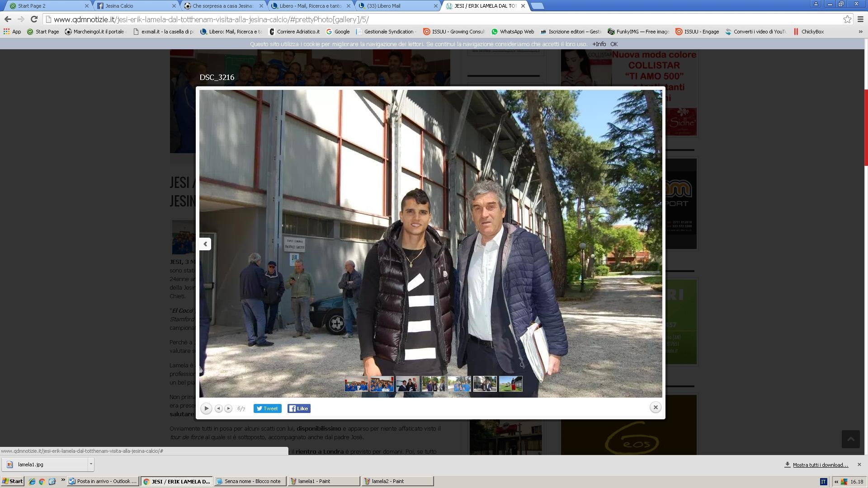The image size is (868, 488).
Task: Share the photo with the Tweet button
Action: pyautogui.click(x=267, y=408)
